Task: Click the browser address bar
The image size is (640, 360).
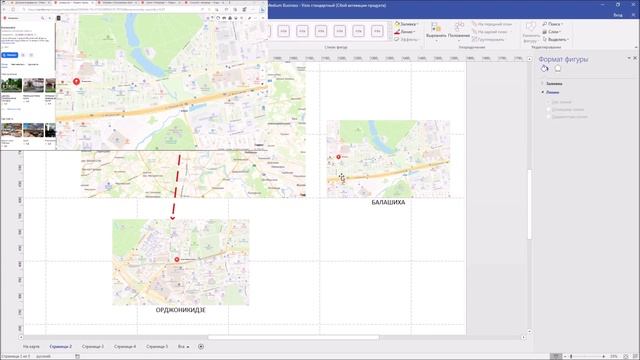Action: [110, 9]
